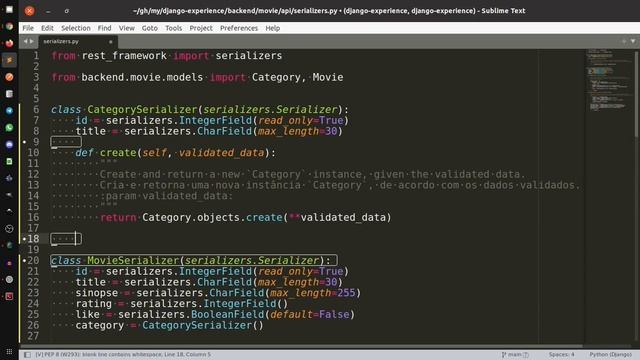640x360 pixels.
Task: Click 'max_length=255' on line 23
Action: point(313,293)
